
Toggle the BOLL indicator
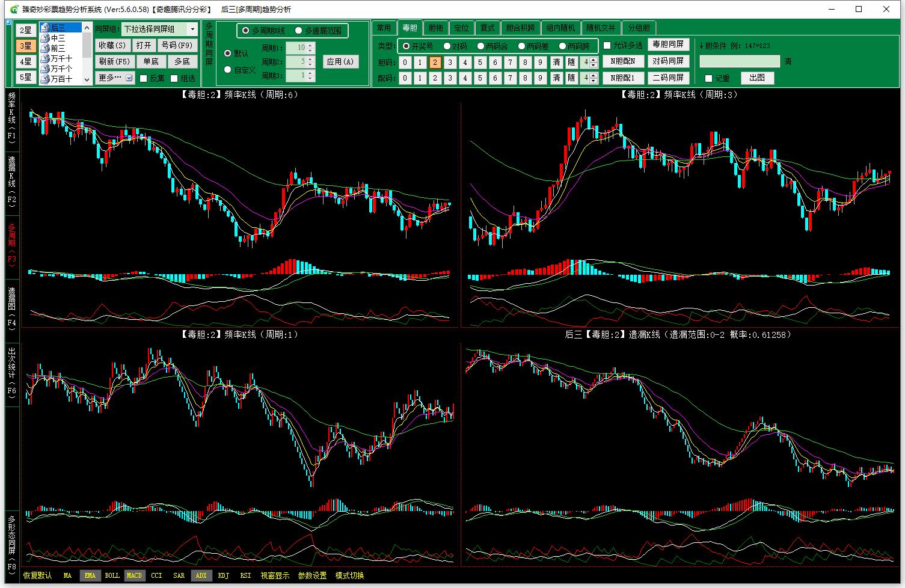click(x=112, y=575)
